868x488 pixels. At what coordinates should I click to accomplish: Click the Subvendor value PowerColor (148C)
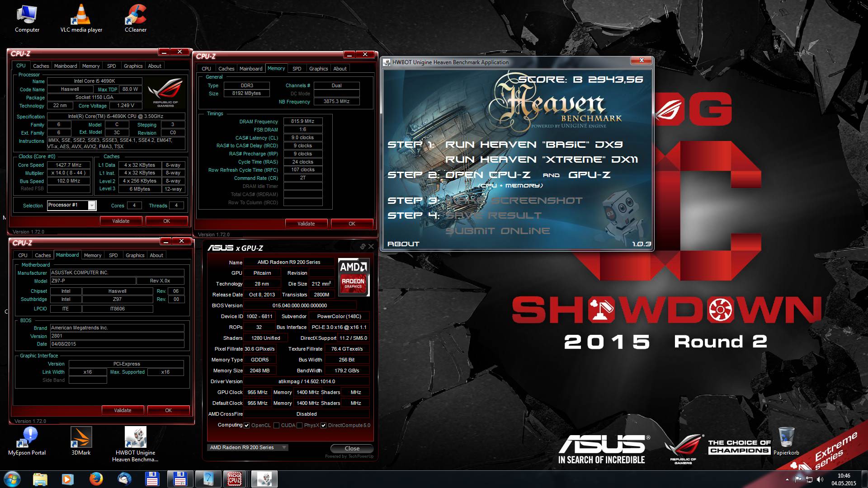coord(339,316)
